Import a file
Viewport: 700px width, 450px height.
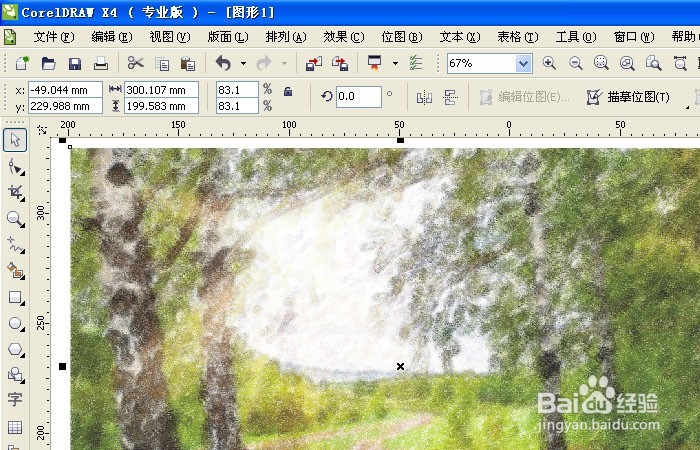pyautogui.click(x=313, y=63)
